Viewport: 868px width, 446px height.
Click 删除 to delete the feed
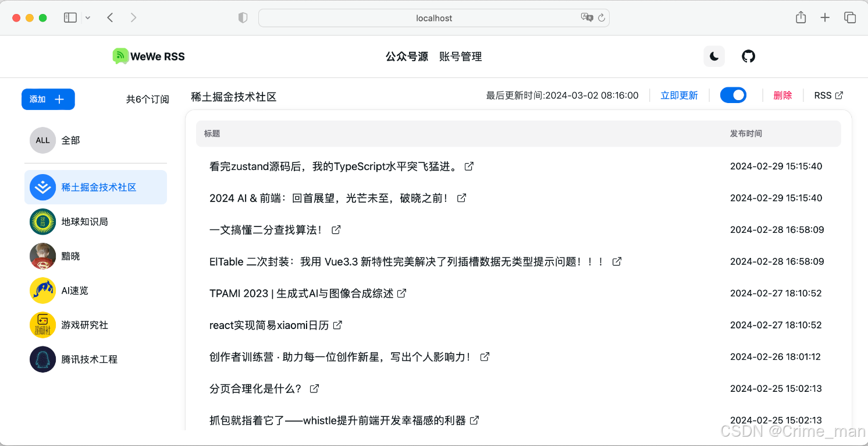click(x=782, y=95)
